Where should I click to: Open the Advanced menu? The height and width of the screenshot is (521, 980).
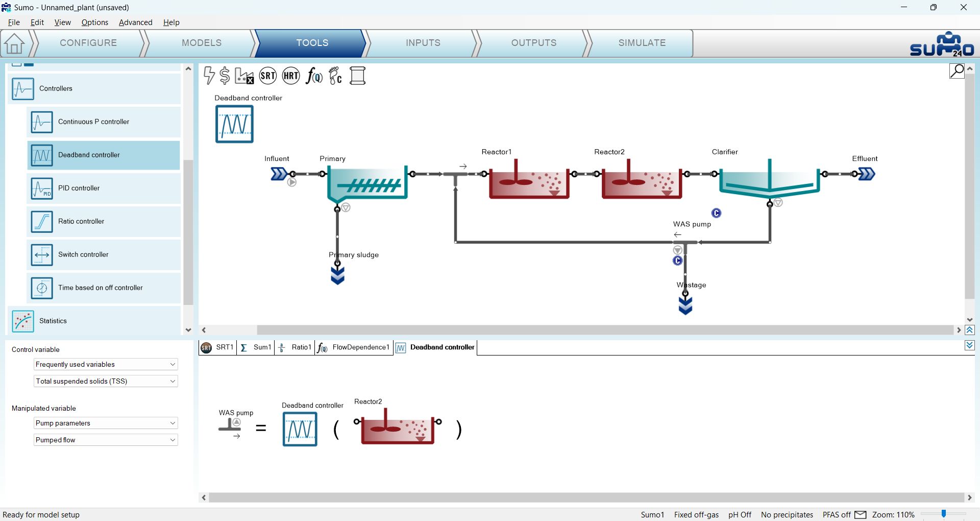click(x=135, y=22)
